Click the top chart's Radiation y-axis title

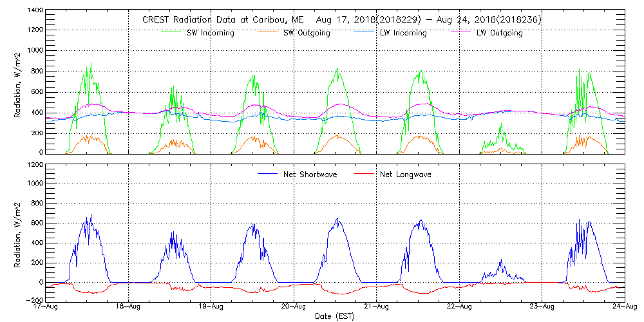click(x=18, y=82)
